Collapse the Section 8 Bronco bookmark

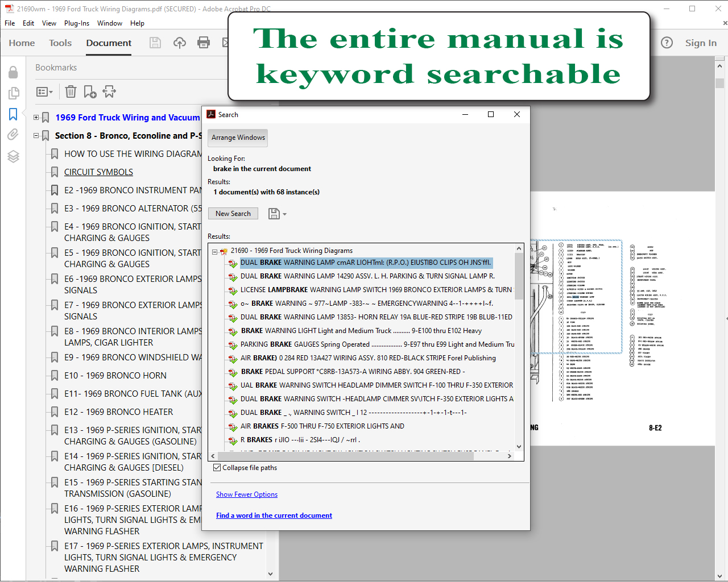pyautogui.click(x=36, y=136)
